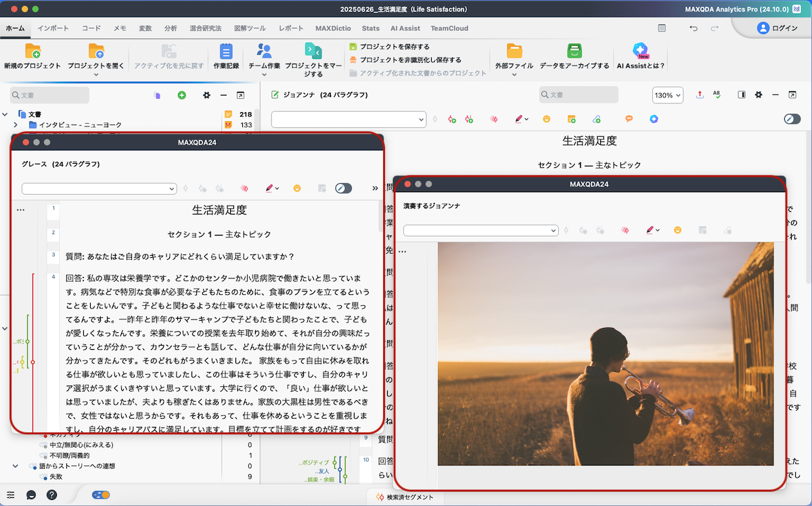
Task: Switch to the コード tab
Action: (91, 28)
